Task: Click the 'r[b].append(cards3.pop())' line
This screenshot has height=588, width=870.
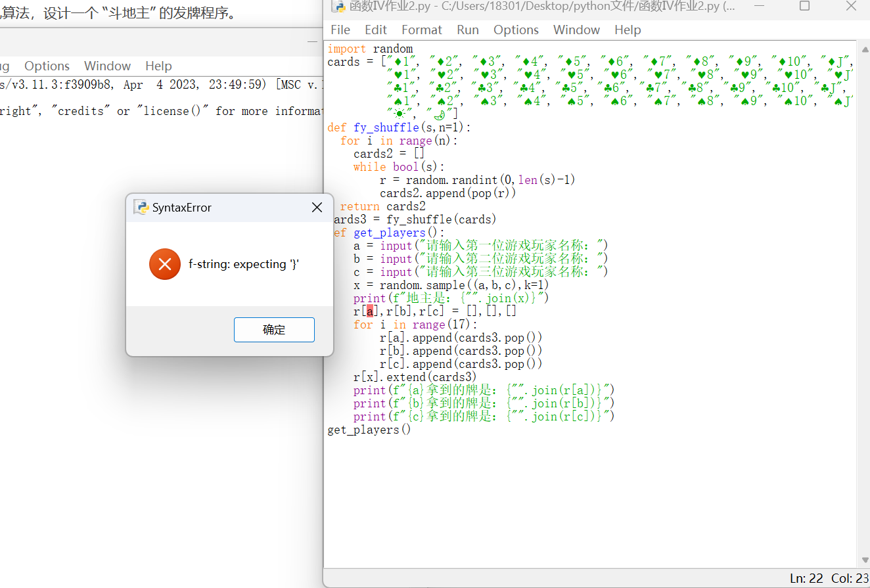Action: click(x=461, y=351)
